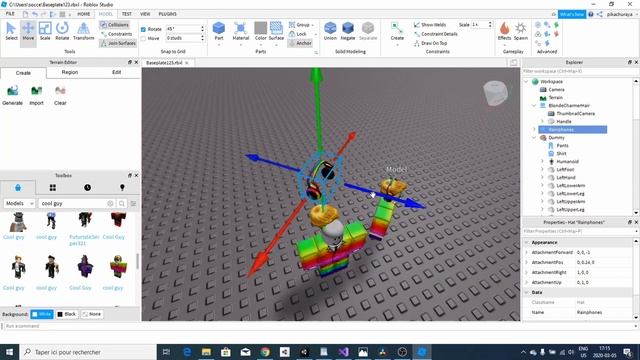640x360 pixels.
Task: Toggle Join Surfaces
Action: pos(118,43)
